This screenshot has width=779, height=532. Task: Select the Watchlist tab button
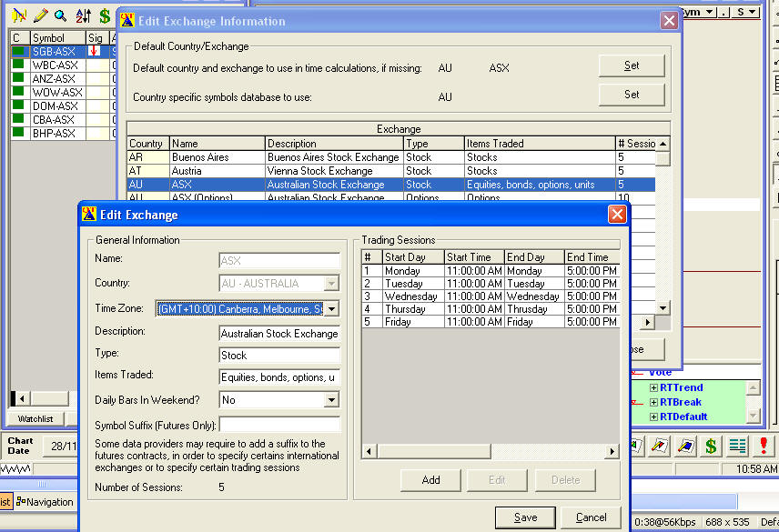(x=35, y=419)
